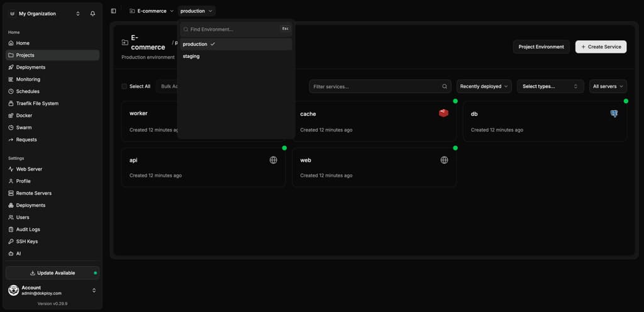The width and height of the screenshot is (644, 312).
Task: Select staging environment option
Action: [236, 56]
